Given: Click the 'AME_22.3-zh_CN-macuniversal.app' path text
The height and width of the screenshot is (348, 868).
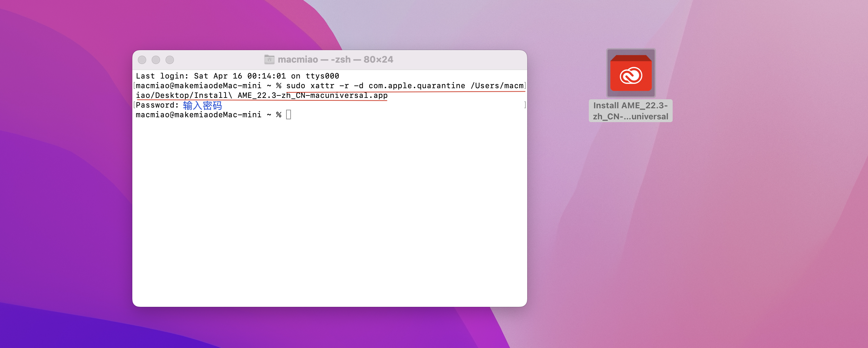Looking at the screenshot, I should click(x=312, y=95).
